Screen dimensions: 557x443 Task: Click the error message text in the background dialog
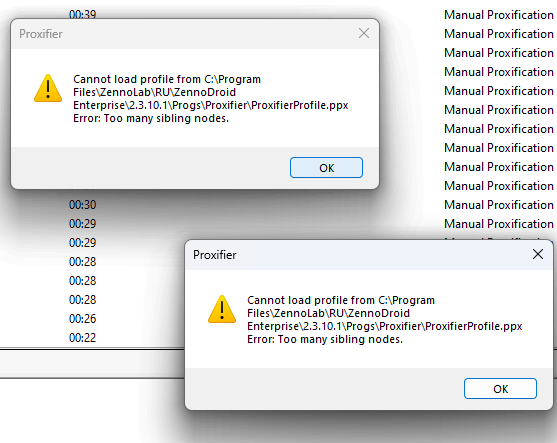pyautogui.click(x=210, y=99)
